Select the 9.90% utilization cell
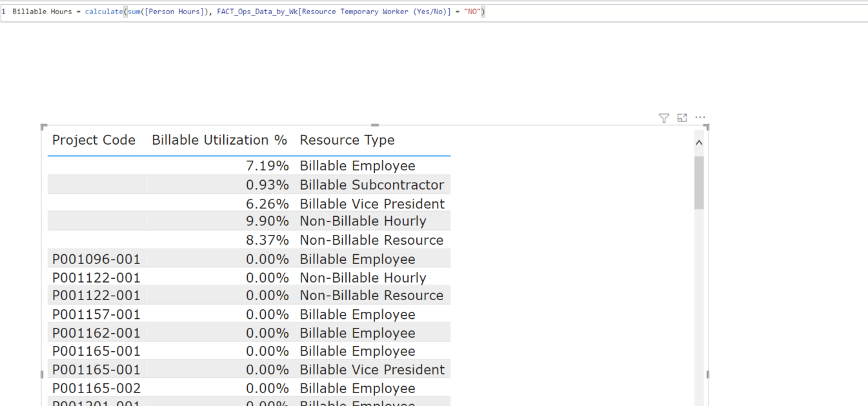868x406 pixels. coord(267,221)
